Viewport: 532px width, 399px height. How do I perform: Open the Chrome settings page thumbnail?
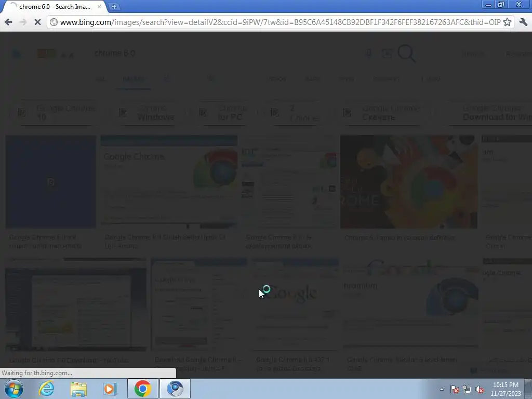pyautogui.click(x=199, y=304)
